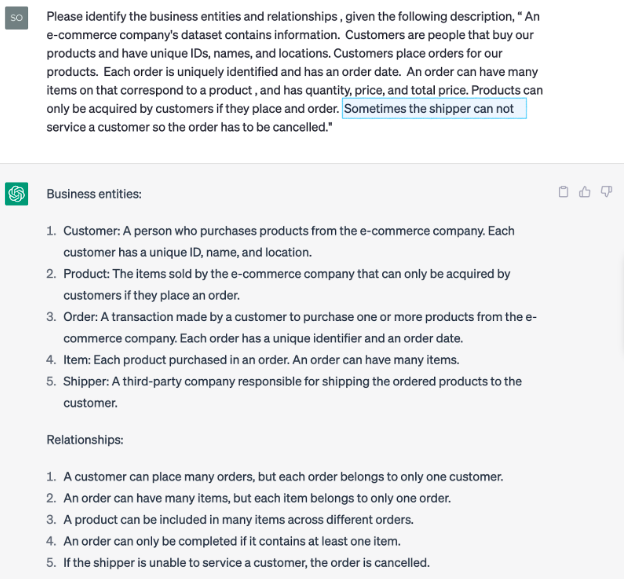The width and height of the screenshot is (624, 579).
Task: Click the 'Customer' entity list item
Action: [x=289, y=242]
